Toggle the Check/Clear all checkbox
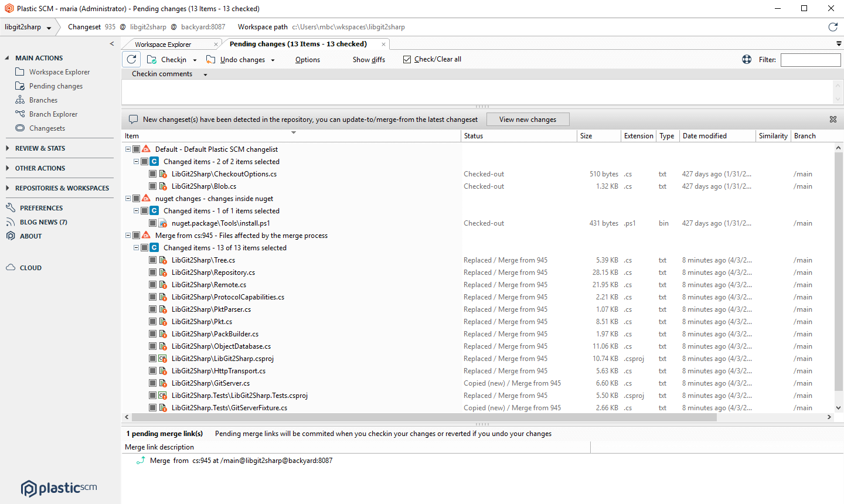Image resolution: width=844 pixels, height=504 pixels. (x=407, y=59)
